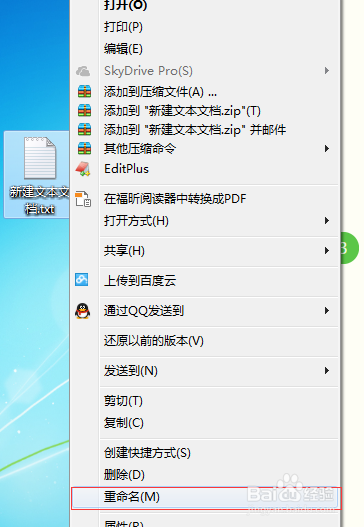Expand the 其他压缩命令 submenu arrow
Image resolution: width=364 pixels, height=527 pixels.
coord(326,149)
